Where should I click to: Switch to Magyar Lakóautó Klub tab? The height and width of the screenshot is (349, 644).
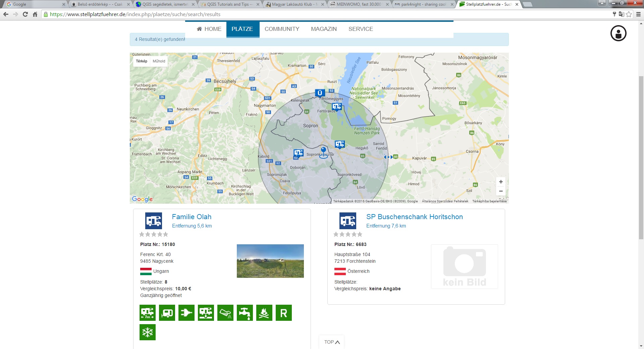[x=294, y=4]
